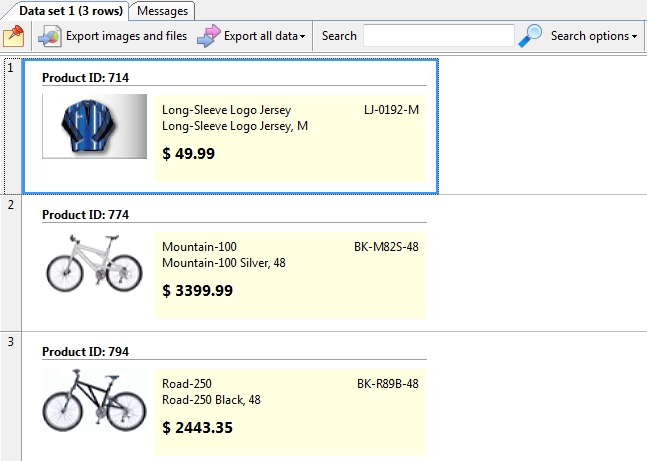Click the magnifying glass search icon
The width and height of the screenshot is (647, 461).
pos(531,36)
